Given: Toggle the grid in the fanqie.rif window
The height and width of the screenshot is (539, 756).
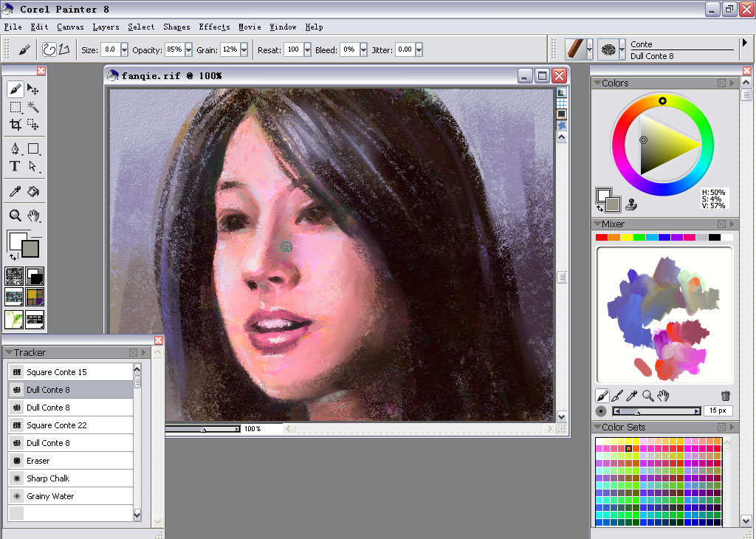Looking at the screenshot, I should [561, 103].
